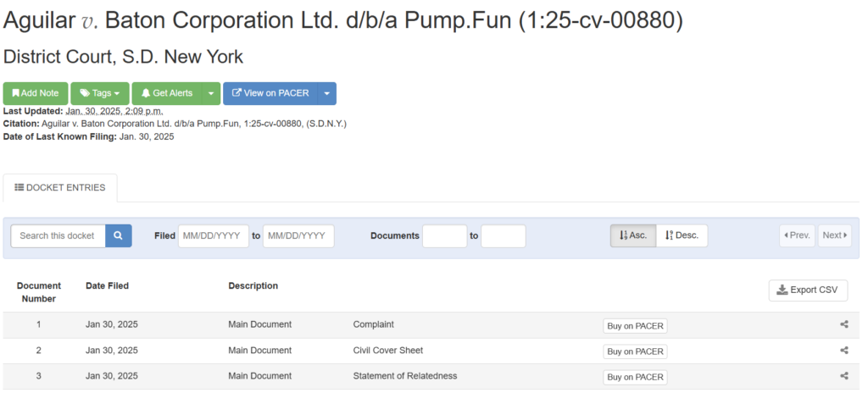Click District Court, S.D. New York subtitle
This screenshot has height=415, width=868.
[x=124, y=57]
